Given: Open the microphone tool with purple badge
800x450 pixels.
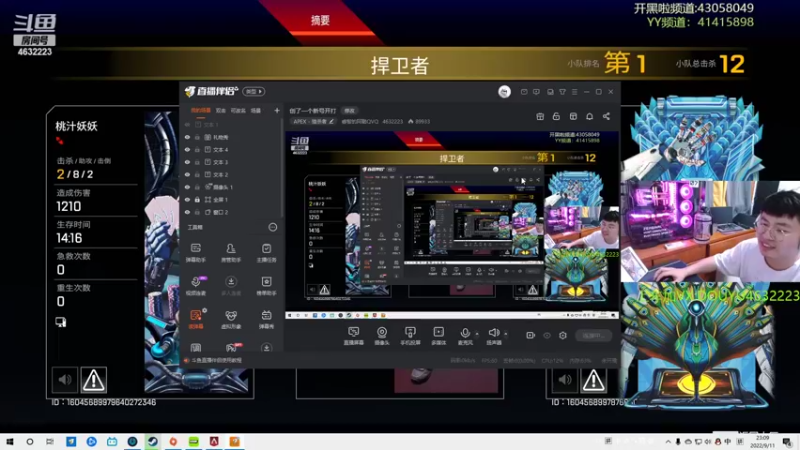Looking at the screenshot, I should point(196,286).
